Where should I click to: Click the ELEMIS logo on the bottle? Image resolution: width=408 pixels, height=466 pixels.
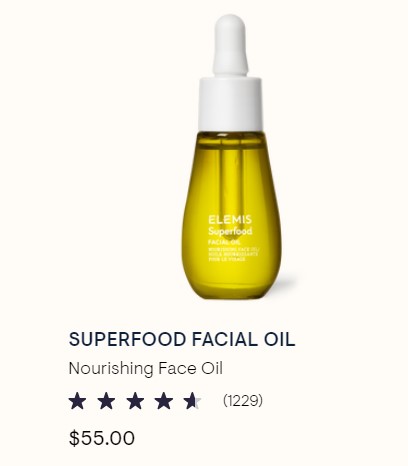click(230, 220)
